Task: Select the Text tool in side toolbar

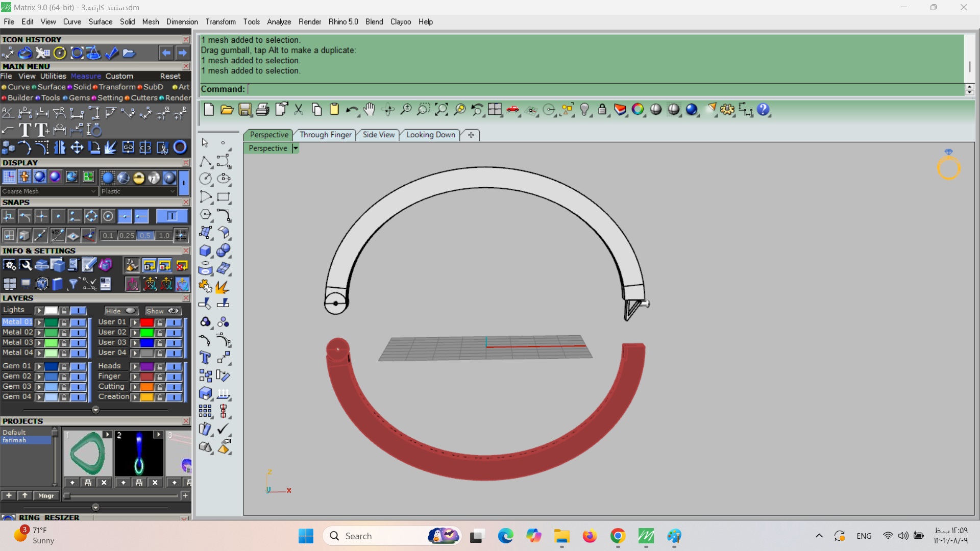Action: (205, 358)
